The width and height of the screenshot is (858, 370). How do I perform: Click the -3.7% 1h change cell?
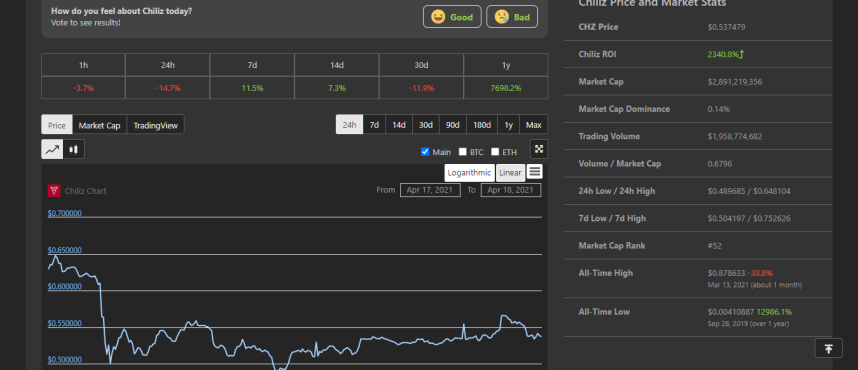83,88
